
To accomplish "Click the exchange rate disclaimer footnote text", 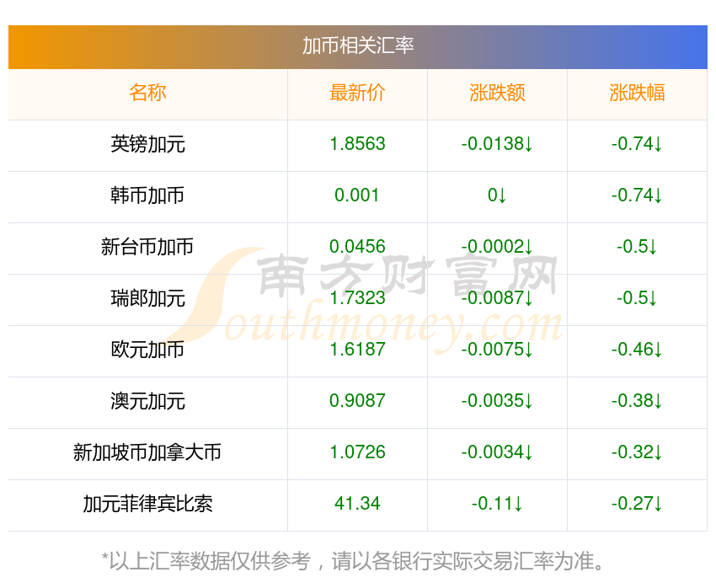I will click(352, 561).
